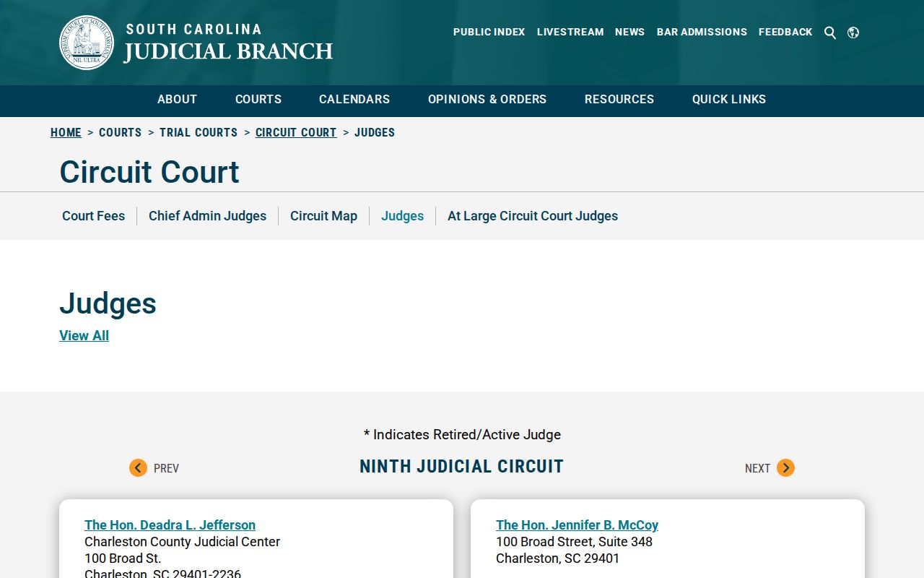The image size is (924, 578).
Task: Click the South Carolina Judicial Branch title
Action: [228, 43]
